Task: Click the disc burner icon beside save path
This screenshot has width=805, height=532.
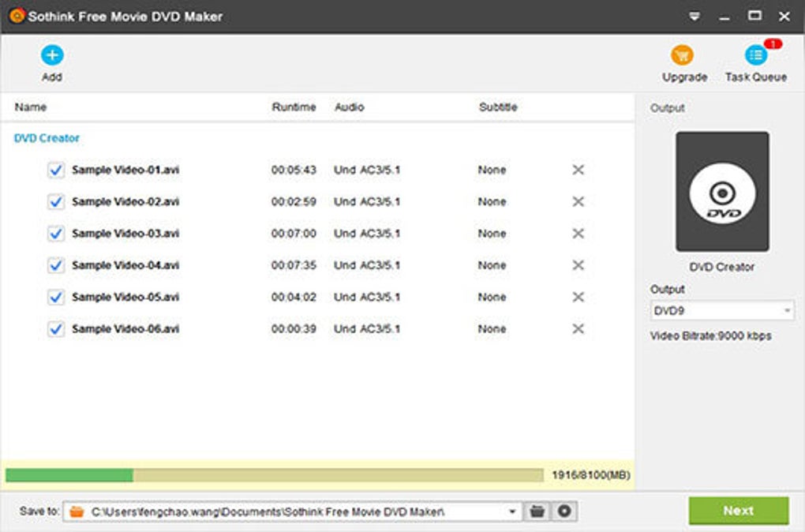Action: (x=564, y=511)
